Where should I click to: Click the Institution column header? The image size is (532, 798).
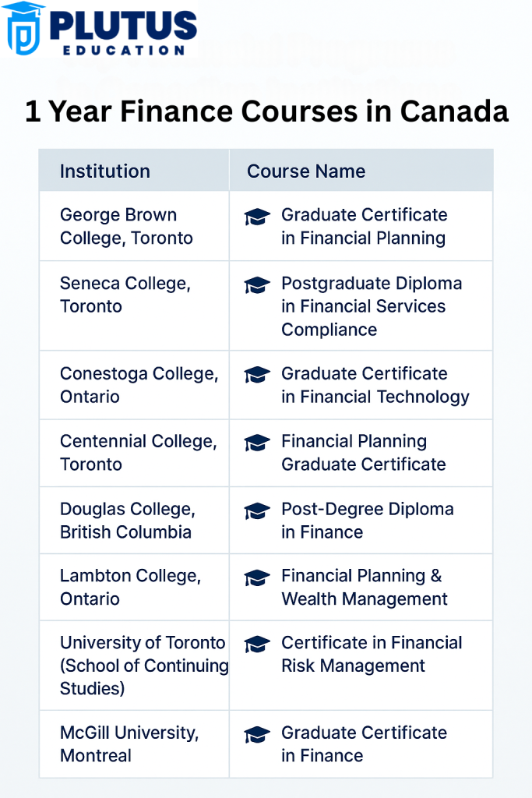point(105,171)
